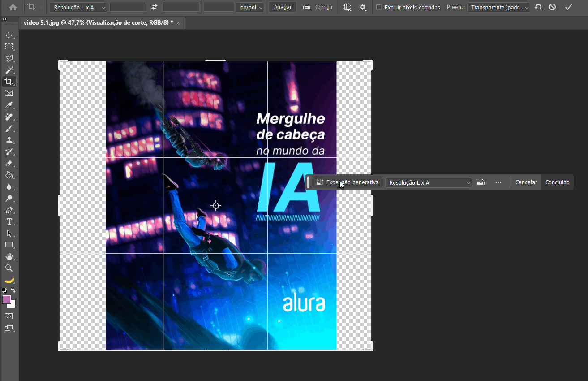Select the Rectangle shape tool
Image resolution: width=588 pixels, height=381 pixels.
[x=9, y=245]
